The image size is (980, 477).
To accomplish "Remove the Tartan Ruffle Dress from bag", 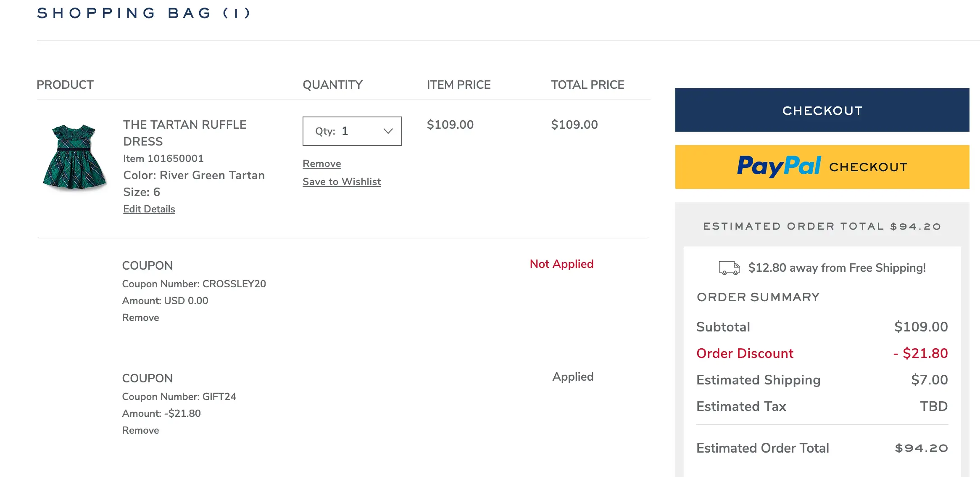I will [x=321, y=164].
